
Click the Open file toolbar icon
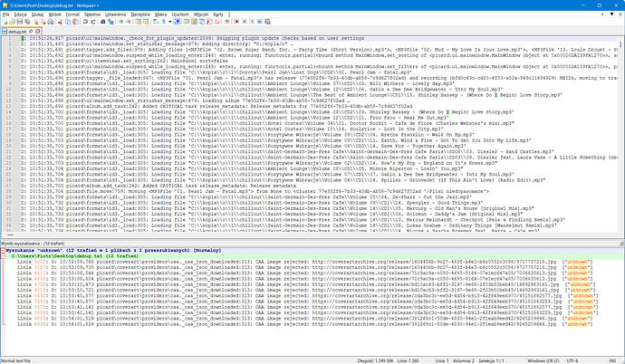(12, 22)
